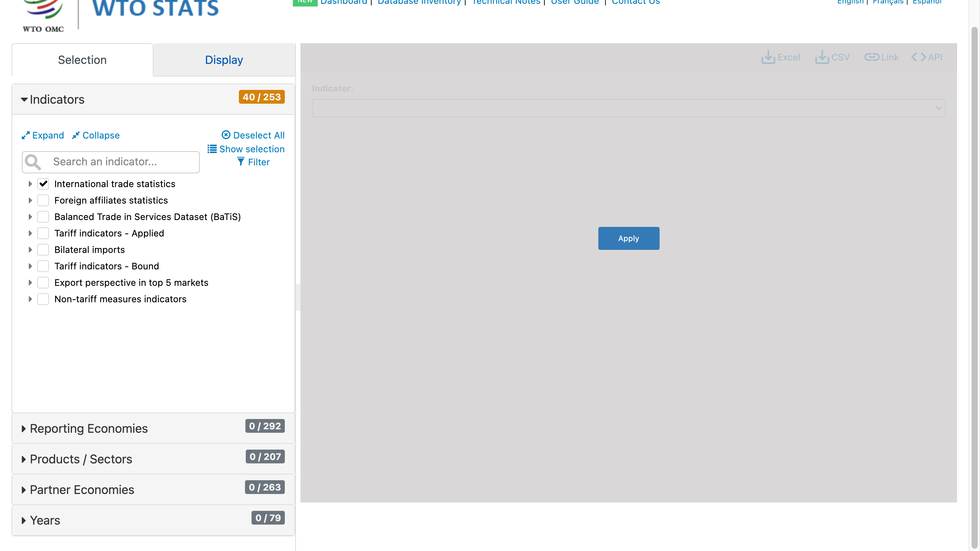Click the Expand arrows icon
The image size is (980, 551).
pos(26,135)
